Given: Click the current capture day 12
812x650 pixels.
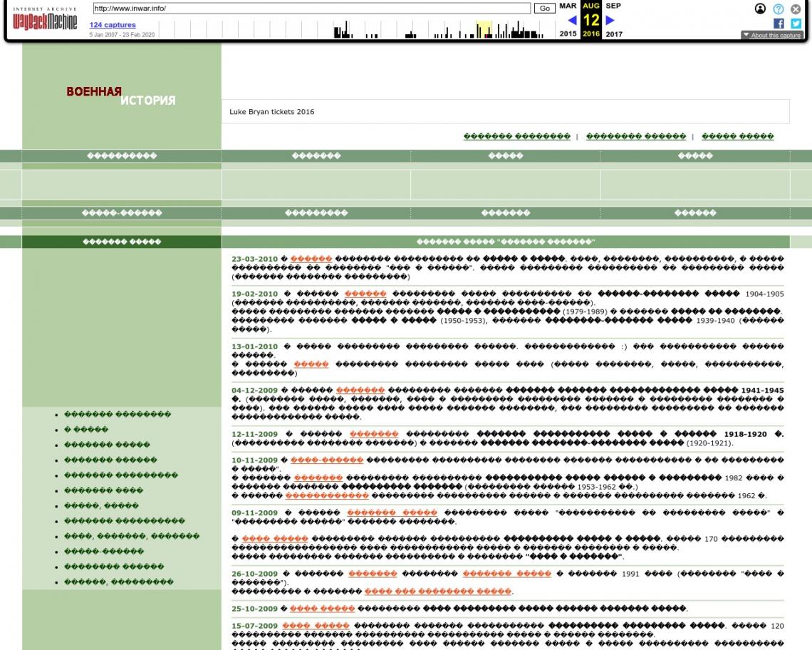Looking at the screenshot, I should click(591, 20).
